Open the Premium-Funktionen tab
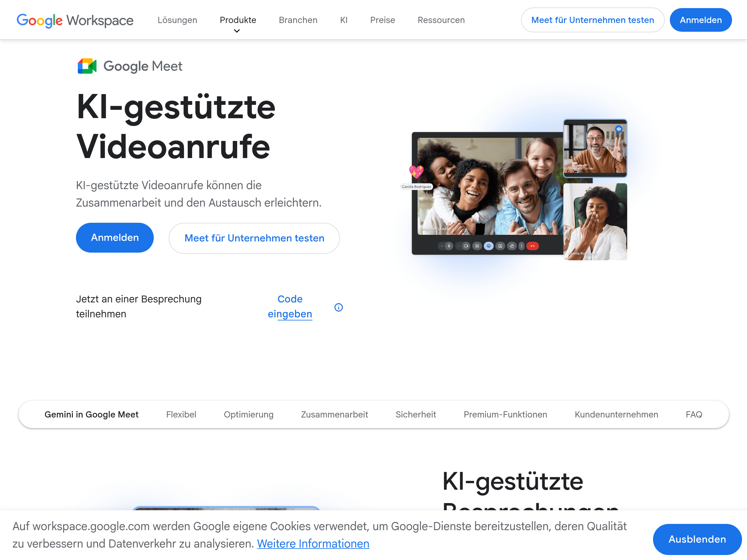This screenshot has height=560, width=747. pos(505,414)
